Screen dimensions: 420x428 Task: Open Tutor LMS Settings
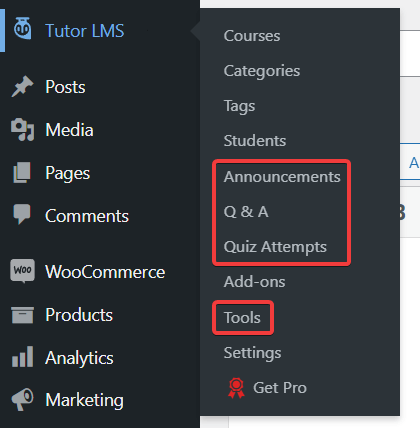click(x=252, y=353)
